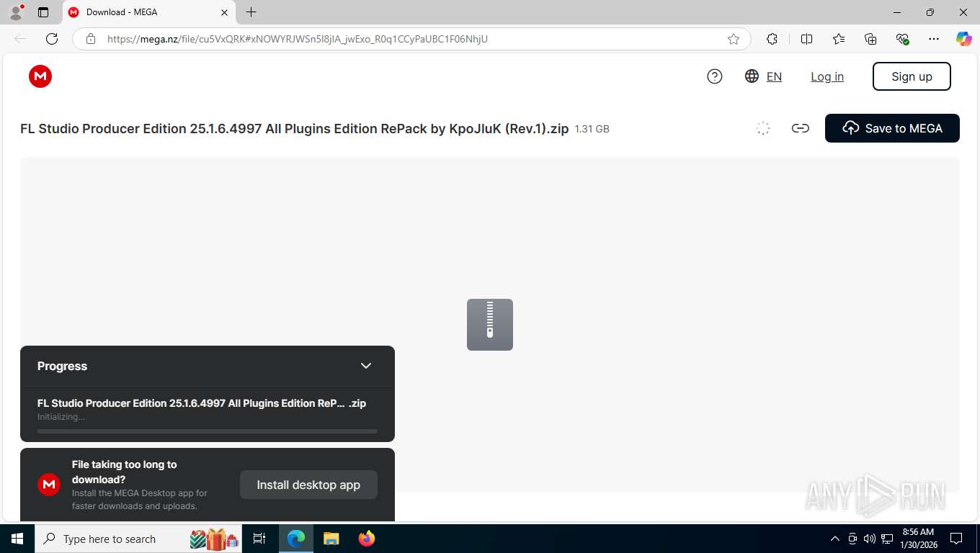980x553 pixels.
Task: Copy the file link using chain icon
Action: pyautogui.click(x=800, y=128)
